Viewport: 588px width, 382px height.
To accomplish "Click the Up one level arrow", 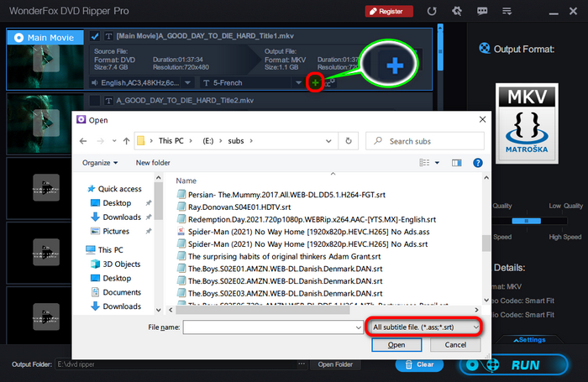I will click(x=126, y=141).
